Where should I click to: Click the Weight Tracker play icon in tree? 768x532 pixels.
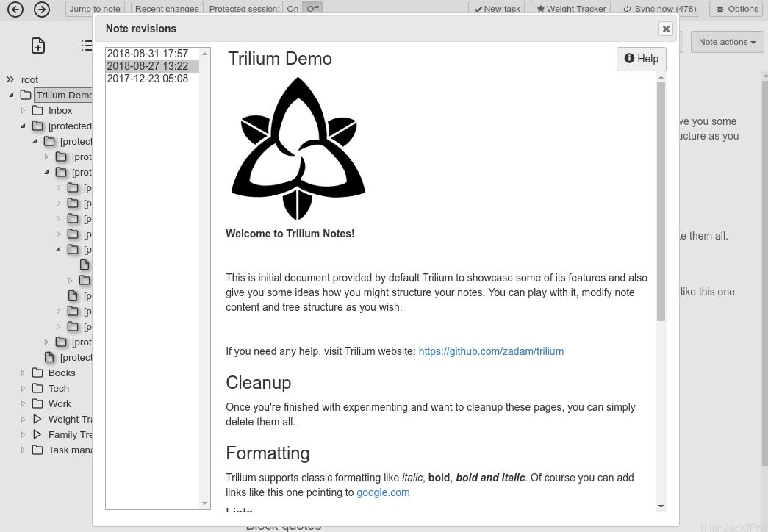pos(37,419)
